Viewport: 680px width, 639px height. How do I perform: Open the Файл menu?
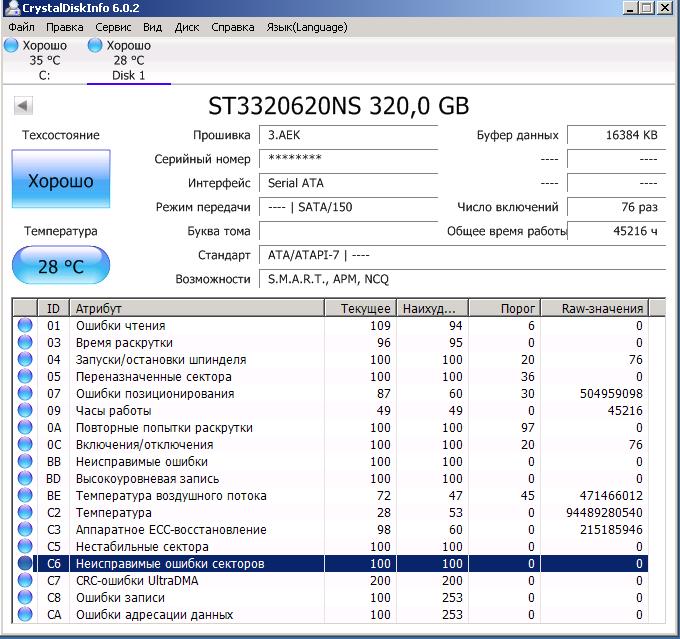pyautogui.click(x=21, y=27)
